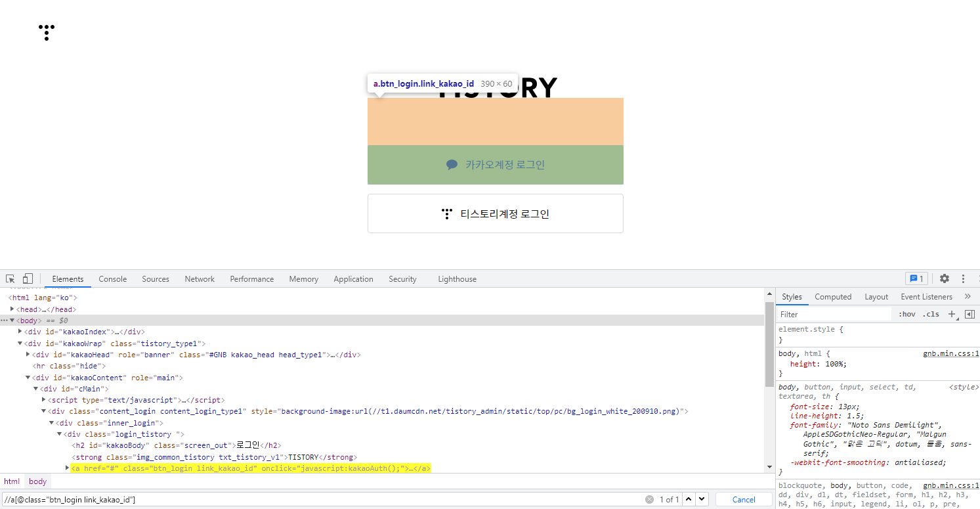This screenshot has height=509, width=980.
Task: Collapse the cMain div node
Action: [x=36, y=389]
